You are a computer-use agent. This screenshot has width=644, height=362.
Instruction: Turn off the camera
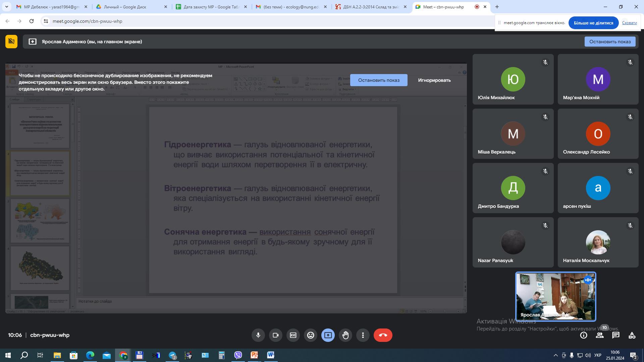[x=275, y=335]
